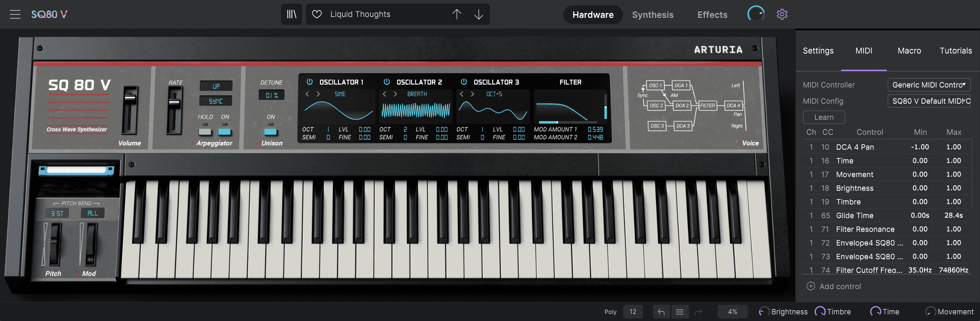The height and width of the screenshot is (321, 980).
Task: Open the hamburger main menu
Action: (x=15, y=15)
